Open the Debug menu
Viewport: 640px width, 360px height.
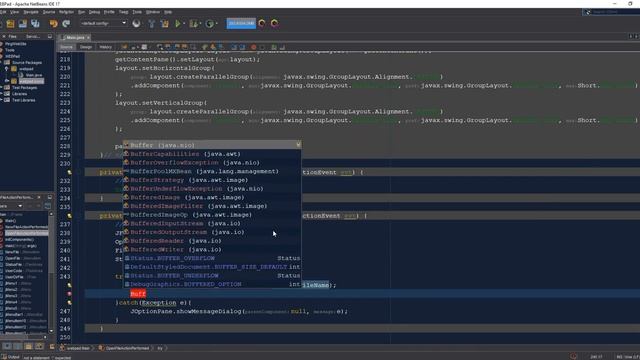(94, 12)
